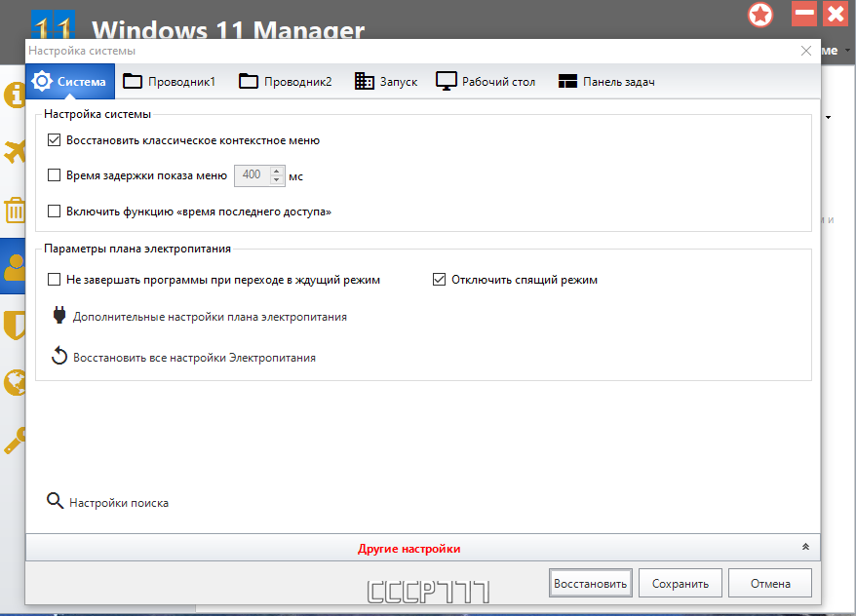Close the Windows 11 Manager main window
The height and width of the screenshot is (616, 856).
click(836, 14)
